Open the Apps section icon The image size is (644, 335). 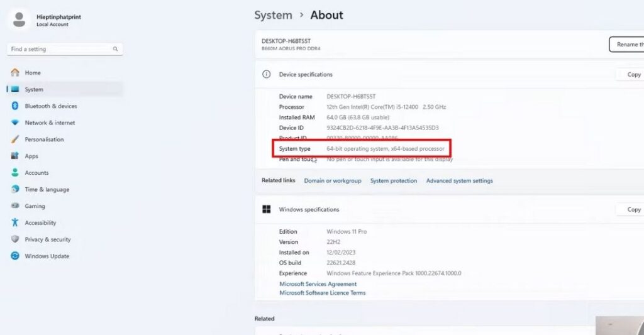tap(15, 156)
